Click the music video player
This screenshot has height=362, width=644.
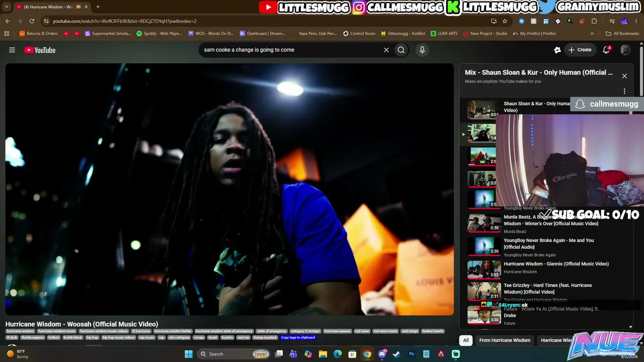tap(229, 190)
